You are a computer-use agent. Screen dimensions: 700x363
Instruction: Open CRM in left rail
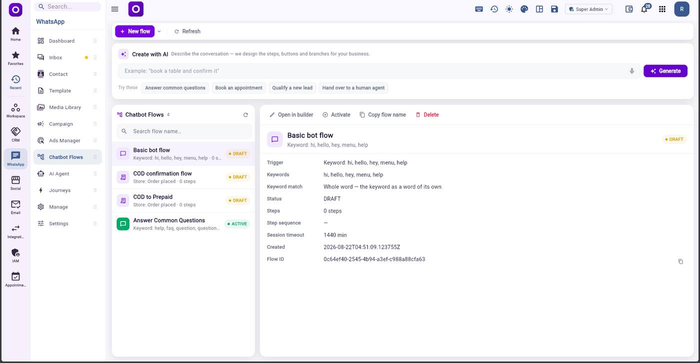click(x=15, y=134)
